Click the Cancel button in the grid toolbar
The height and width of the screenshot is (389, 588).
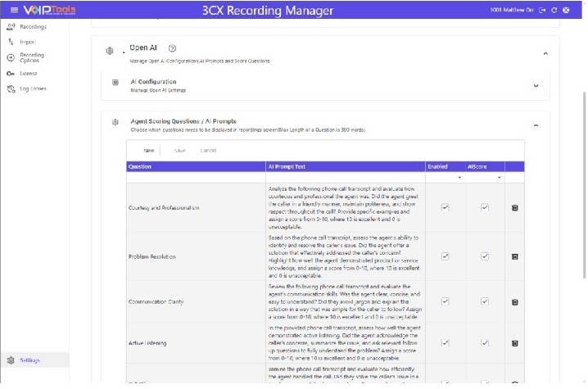click(208, 151)
